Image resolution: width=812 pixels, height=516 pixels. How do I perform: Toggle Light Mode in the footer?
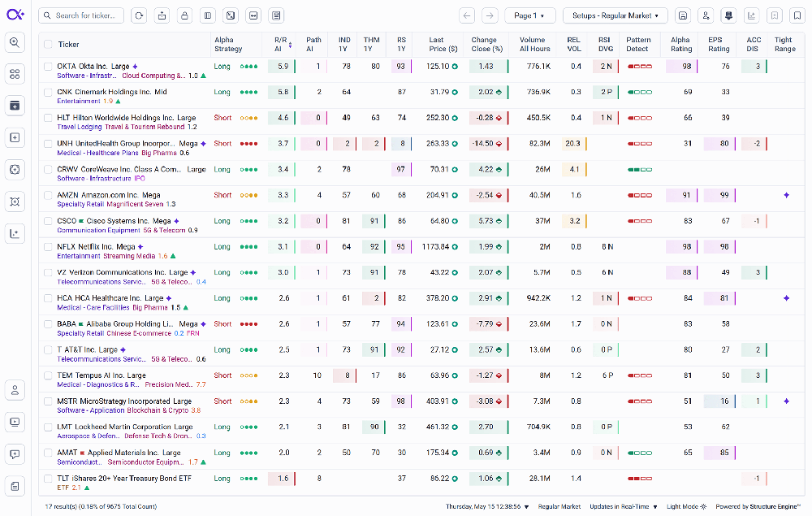(x=686, y=507)
